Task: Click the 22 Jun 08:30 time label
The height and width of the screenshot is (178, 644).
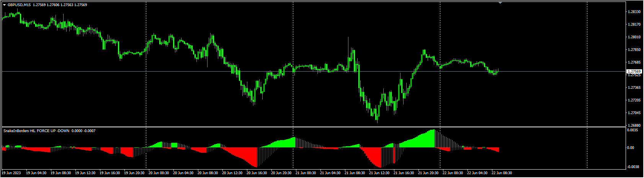Action: click(x=502, y=173)
